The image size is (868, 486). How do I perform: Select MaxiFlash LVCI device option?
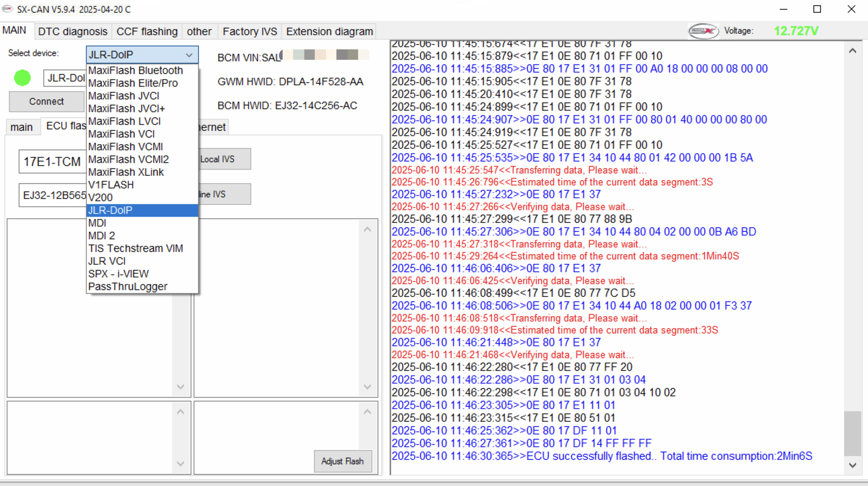tap(142, 121)
